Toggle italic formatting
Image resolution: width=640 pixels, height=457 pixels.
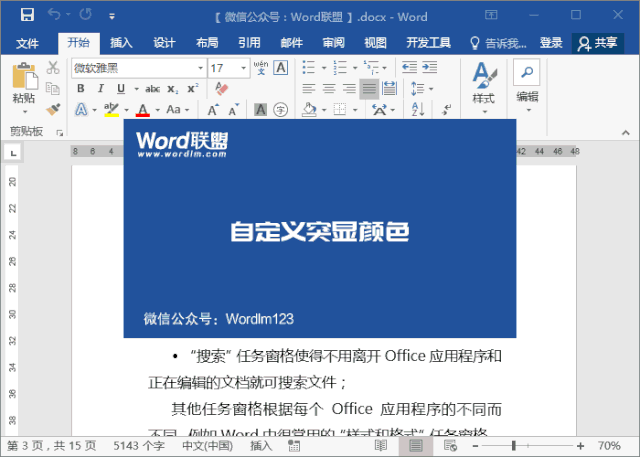coord(101,89)
